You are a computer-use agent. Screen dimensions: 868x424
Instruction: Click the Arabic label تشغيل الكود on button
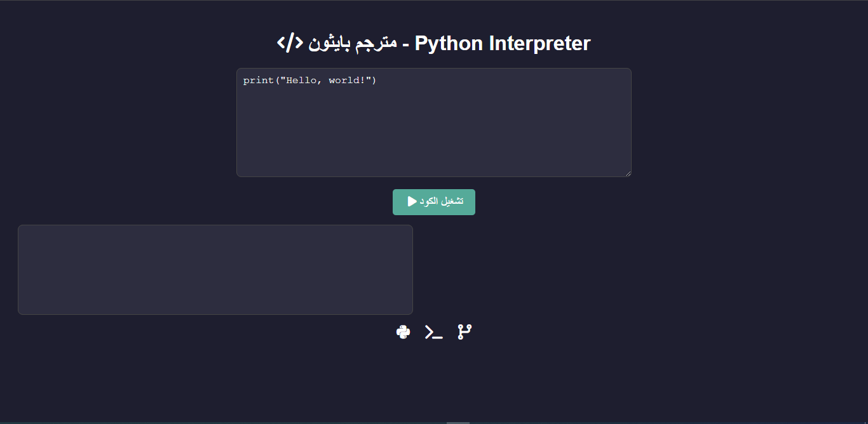pyautogui.click(x=442, y=201)
